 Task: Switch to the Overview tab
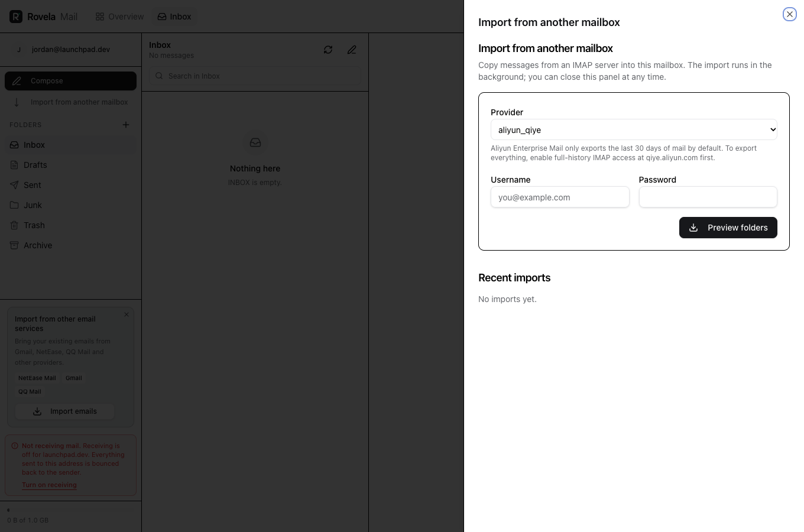pos(119,17)
